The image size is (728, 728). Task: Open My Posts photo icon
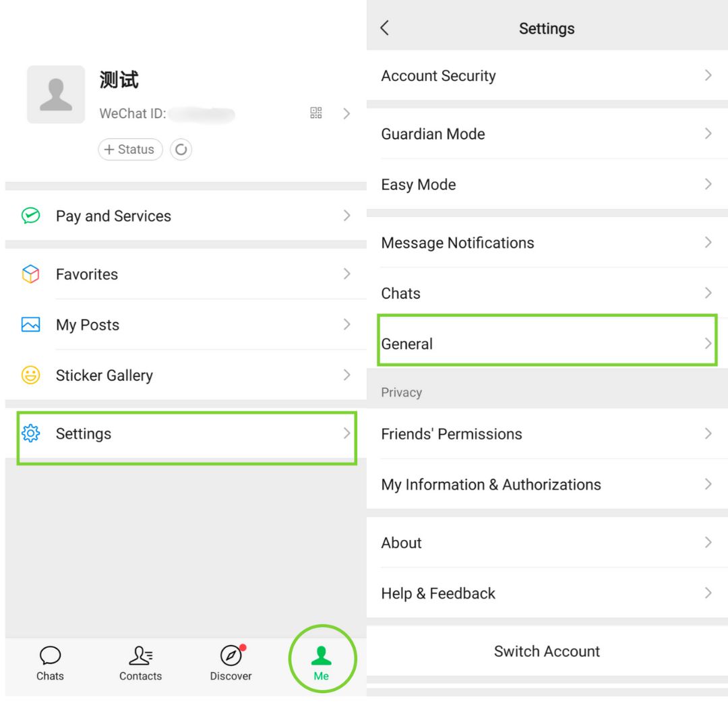[x=29, y=324]
